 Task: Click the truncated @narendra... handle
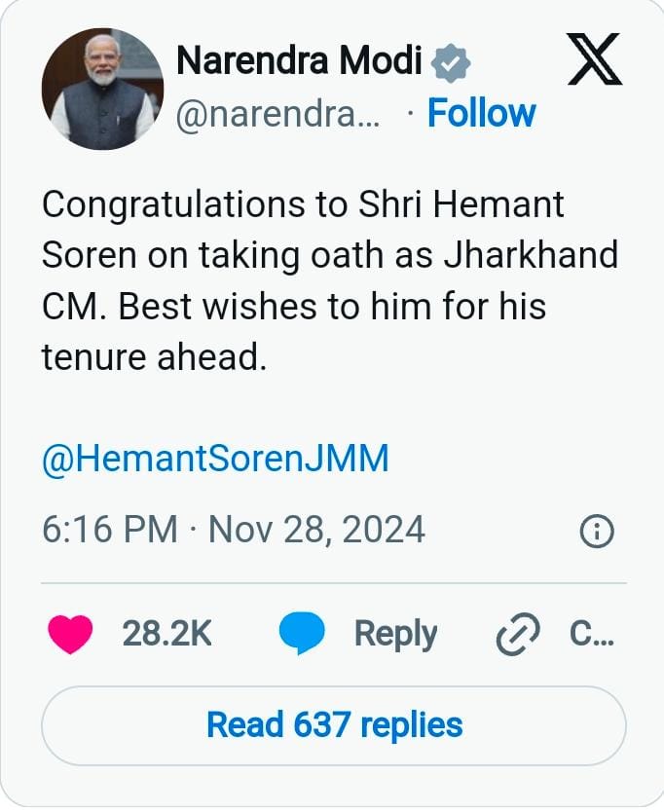point(278,114)
